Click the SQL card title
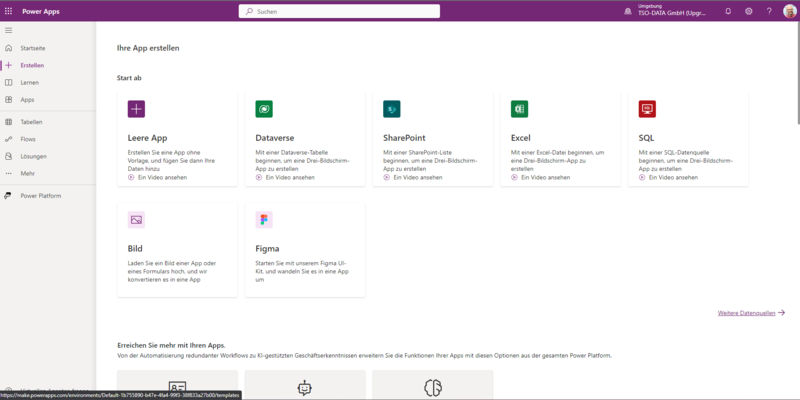Image resolution: width=800 pixels, height=400 pixels. (646, 138)
